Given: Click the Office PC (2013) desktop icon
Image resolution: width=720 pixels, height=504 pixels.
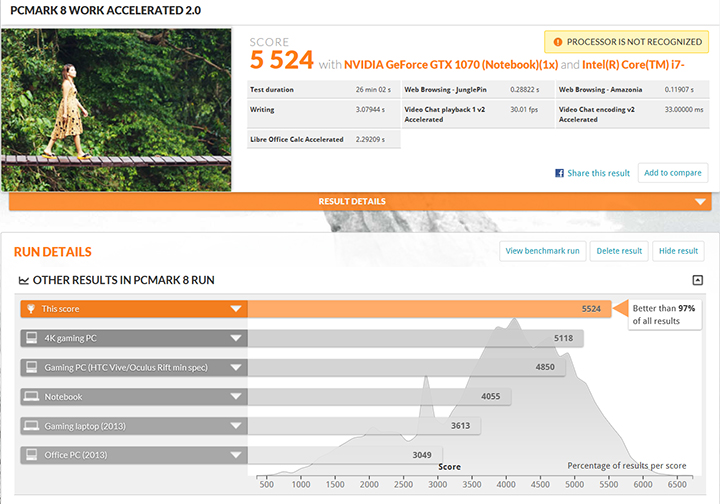Looking at the screenshot, I should 32,454.
